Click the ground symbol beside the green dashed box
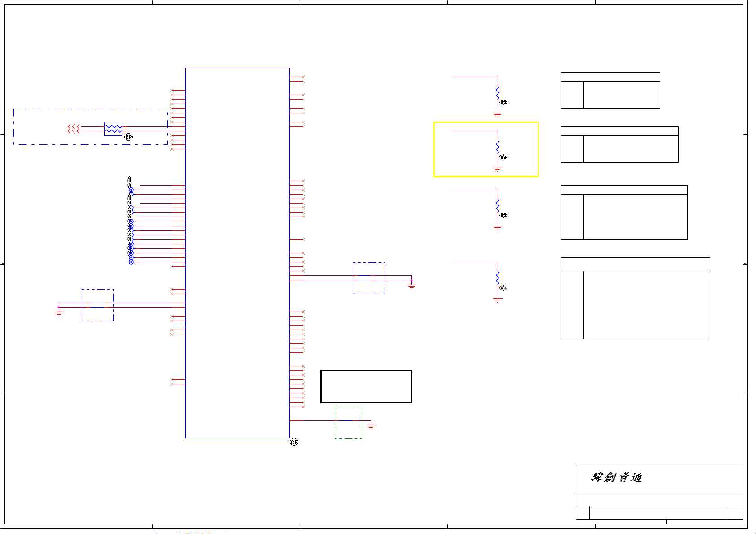This screenshot has width=756, height=534. tap(371, 426)
